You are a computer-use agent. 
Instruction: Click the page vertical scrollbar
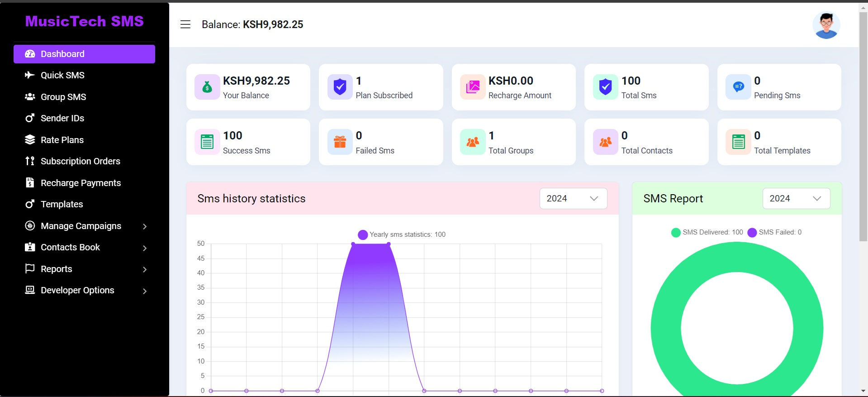point(863,127)
